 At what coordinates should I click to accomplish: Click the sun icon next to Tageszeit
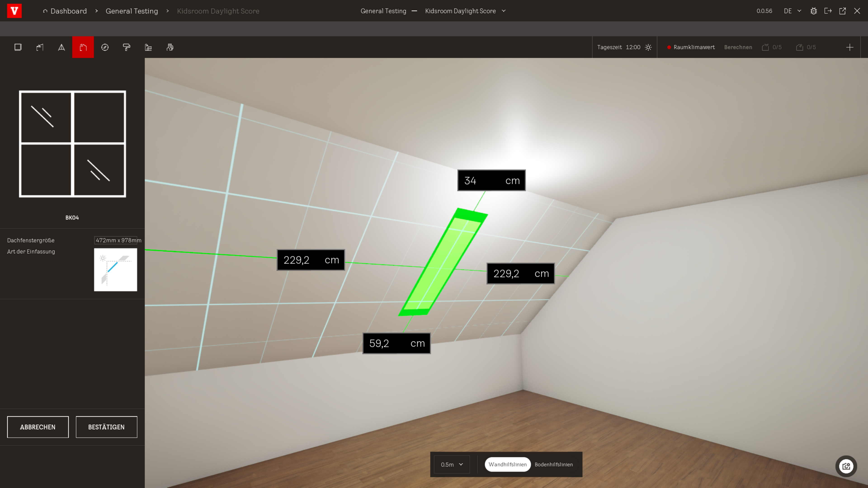[x=648, y=47]
